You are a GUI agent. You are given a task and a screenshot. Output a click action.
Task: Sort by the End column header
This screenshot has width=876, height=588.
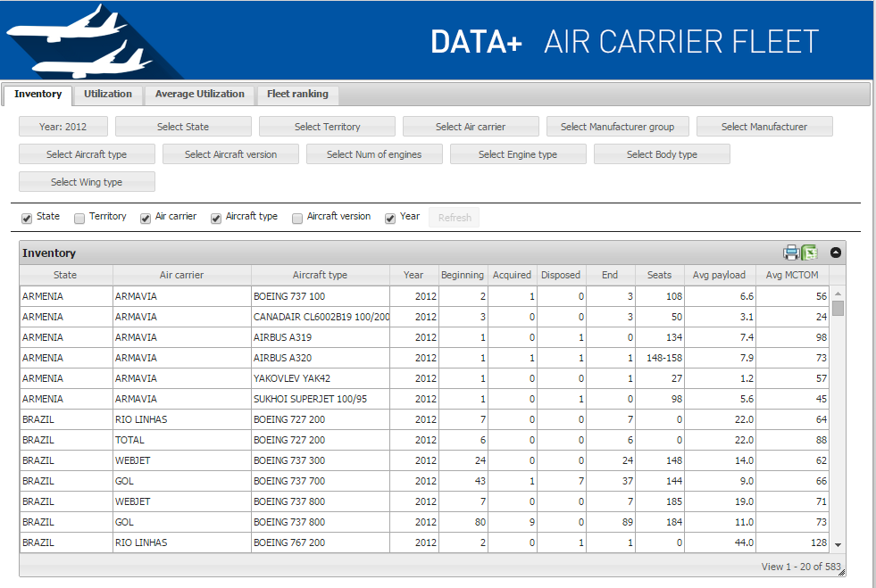pos(611,276)
